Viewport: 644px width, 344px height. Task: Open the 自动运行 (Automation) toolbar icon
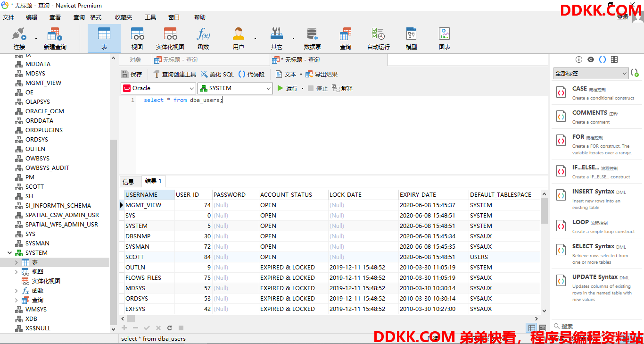point(379,39)
